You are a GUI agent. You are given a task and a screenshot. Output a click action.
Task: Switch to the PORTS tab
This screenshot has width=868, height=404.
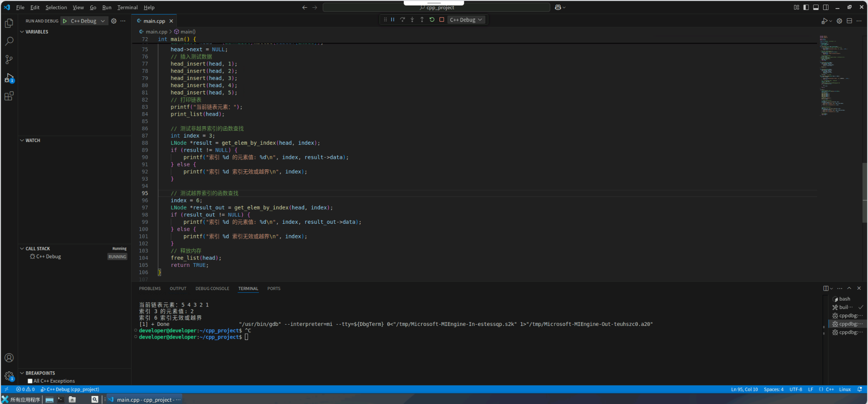coord(274,289)
